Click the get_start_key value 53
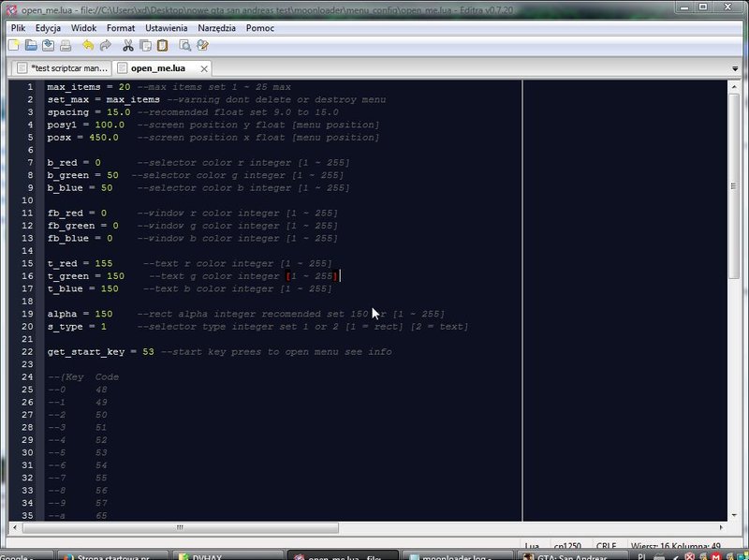749x560 pixels. click(x=148, y=352)
